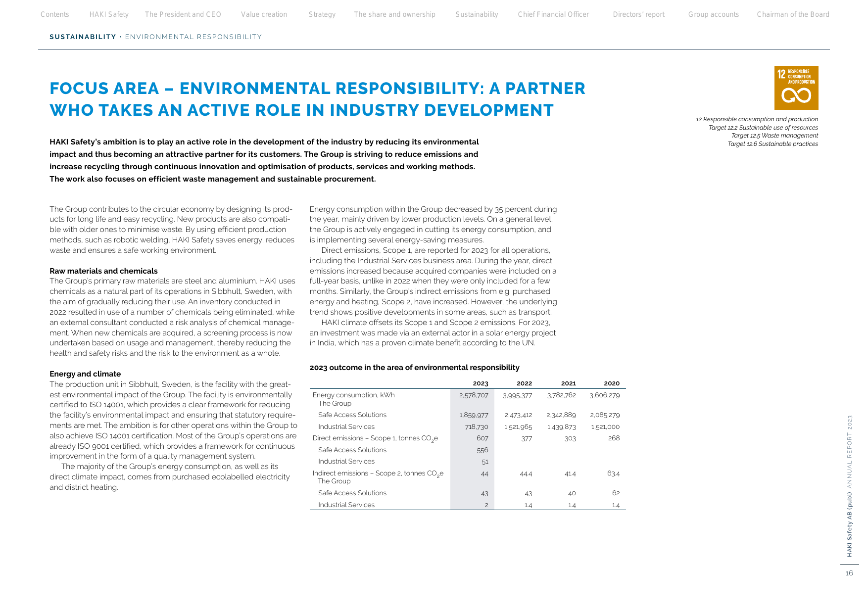The height and width of the screenshot is (614, 868).
Task: Click the 2020 value '2,085,279'
Action: coord(605,415)
